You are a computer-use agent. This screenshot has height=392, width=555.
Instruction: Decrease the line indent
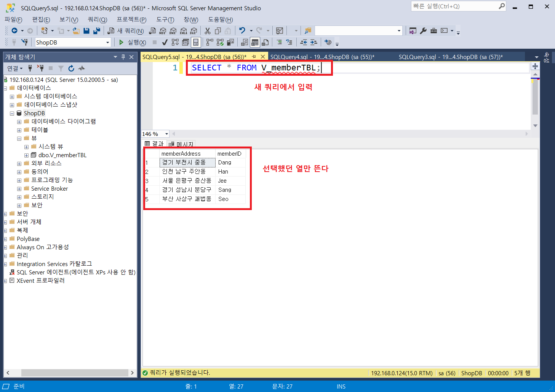coord(304,42)
